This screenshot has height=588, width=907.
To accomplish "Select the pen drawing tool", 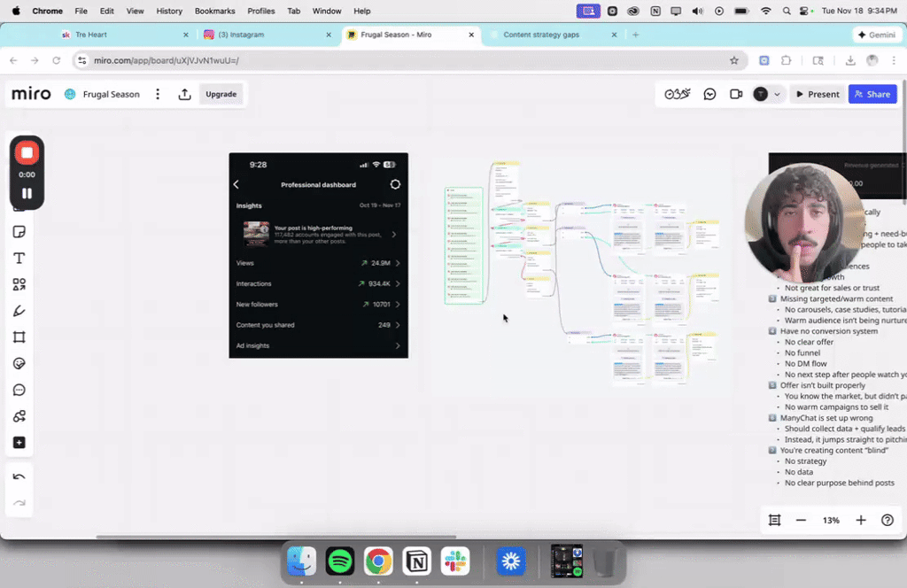I will [19, 311].
